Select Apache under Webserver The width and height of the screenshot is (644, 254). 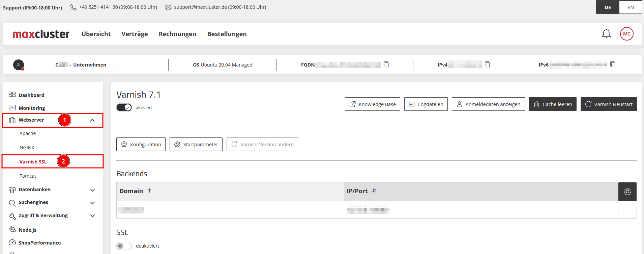(28, 133)
